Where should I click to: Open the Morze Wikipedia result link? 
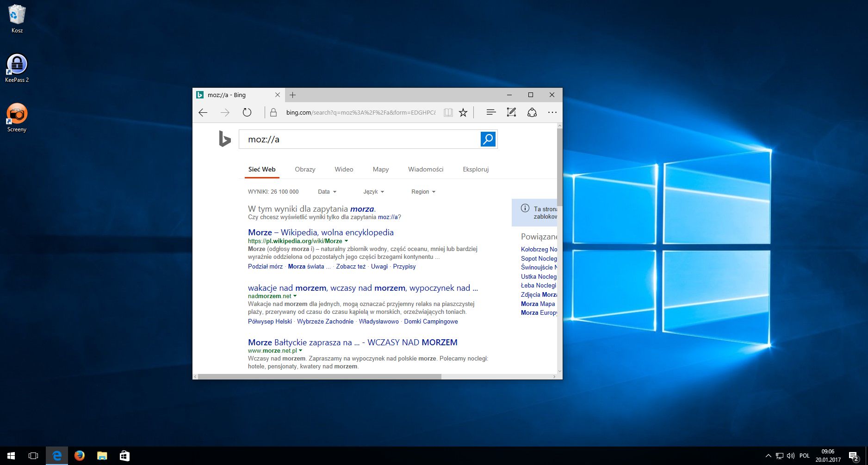[x=321, y=232]
